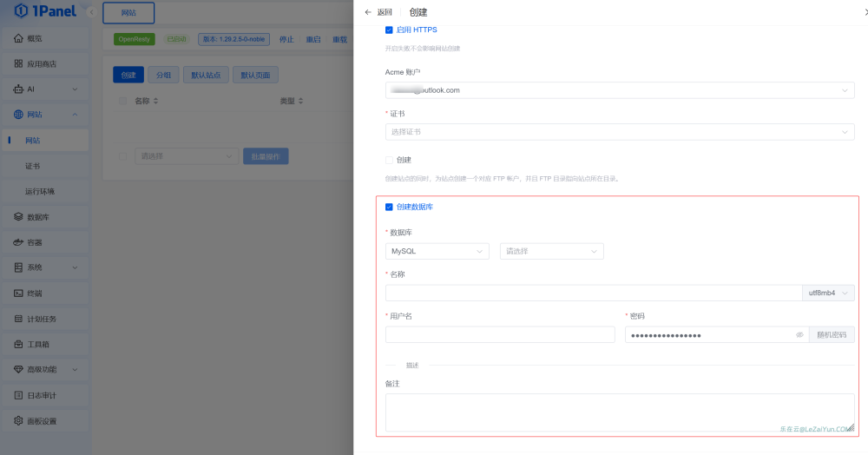This screenshot has height=455, width=868.
Task: Open the 选择证书 dropdown
Action: (620, 132)
